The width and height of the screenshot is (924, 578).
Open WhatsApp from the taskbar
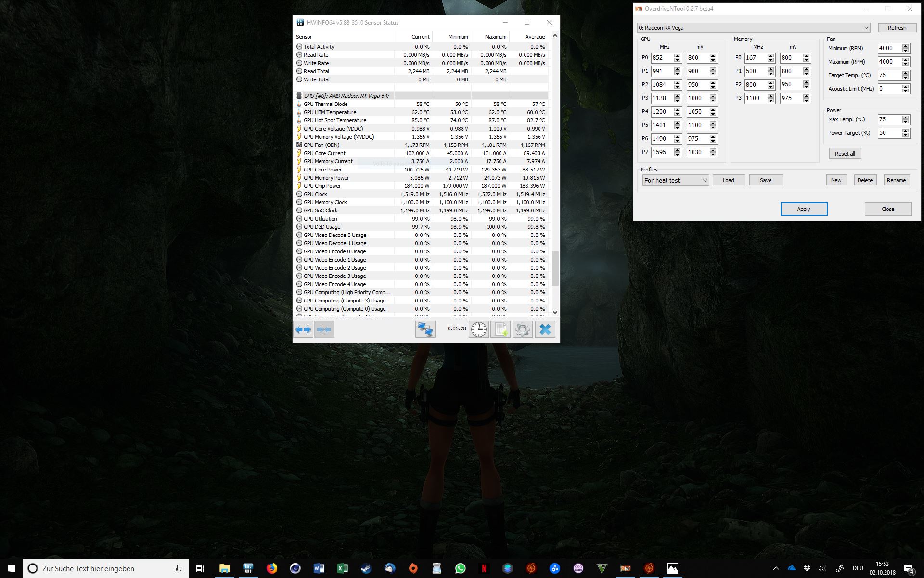pyautogui.click(x=461, y=568)
